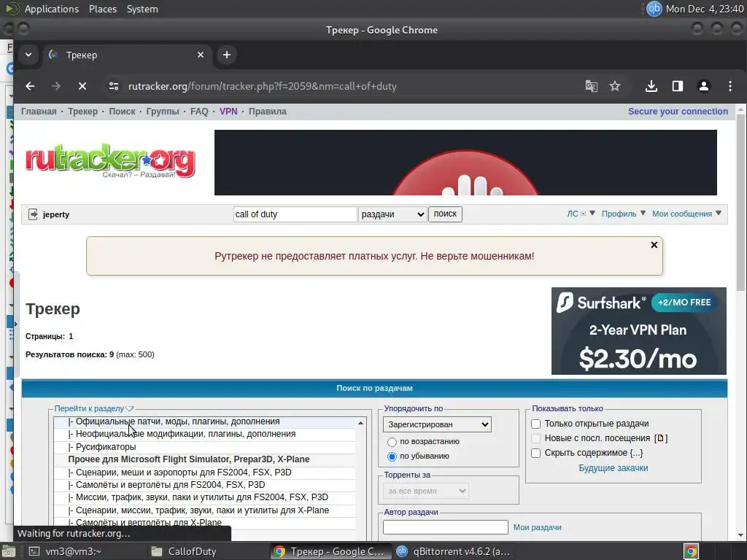Screen dimensions: 747x560
Task: Open Chrome downloads icon
Action: pyautogui.click(x=651, y=86)
